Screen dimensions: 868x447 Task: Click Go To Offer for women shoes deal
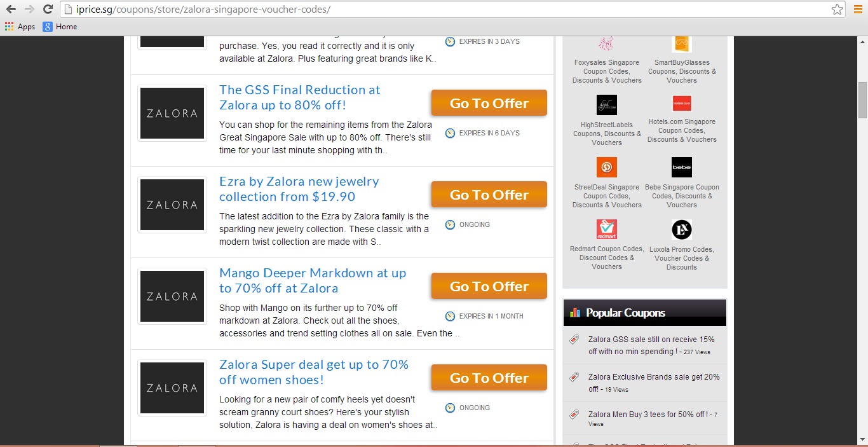point(489,378)
